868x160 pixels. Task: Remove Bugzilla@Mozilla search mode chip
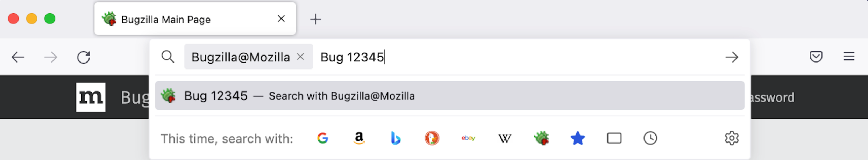pyautogui.click(x=300, y=57)
